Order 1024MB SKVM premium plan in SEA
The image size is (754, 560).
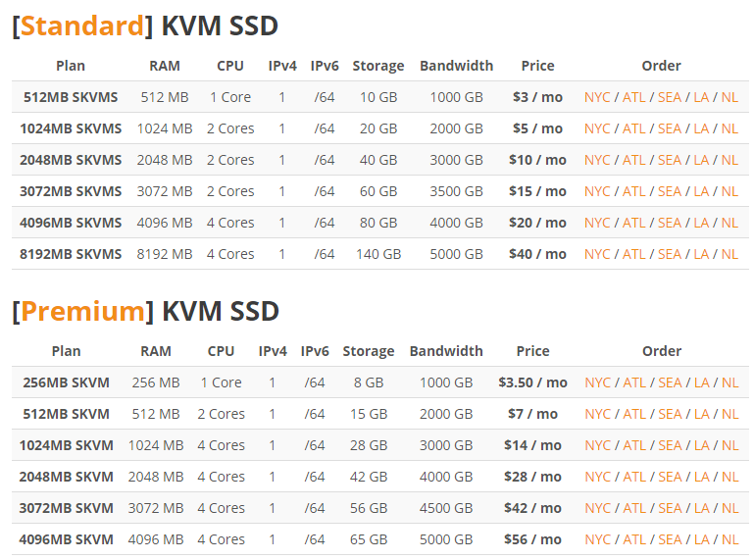tap(670, 445)
